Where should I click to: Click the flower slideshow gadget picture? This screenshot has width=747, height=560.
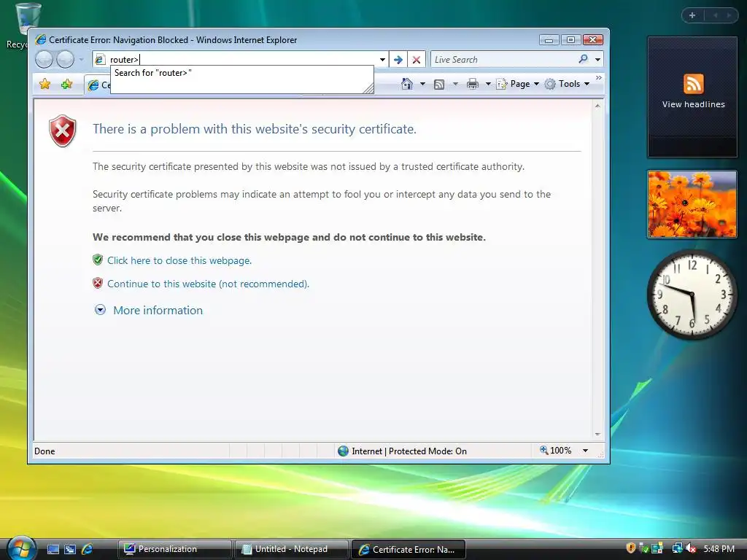tap(692, 204)
